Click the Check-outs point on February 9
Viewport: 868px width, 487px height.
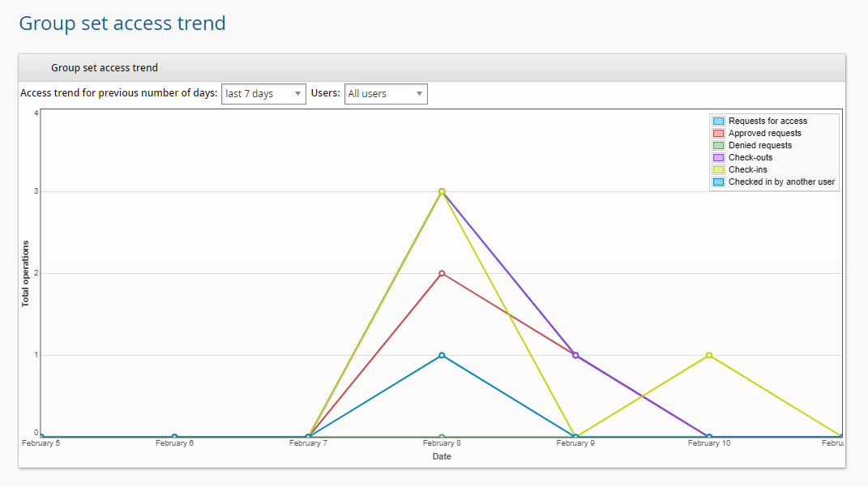point(575,354)
